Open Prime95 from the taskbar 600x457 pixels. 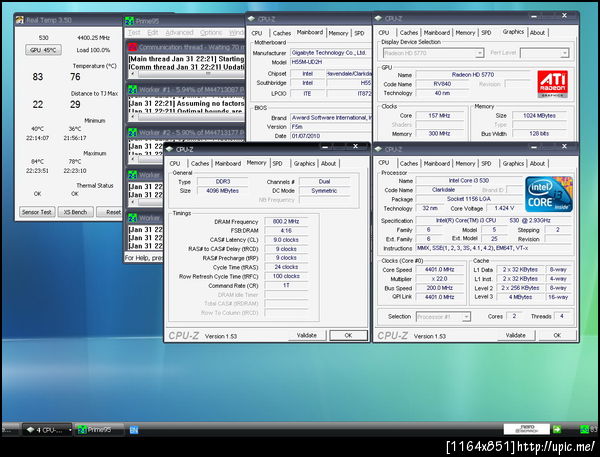(99, 429)
